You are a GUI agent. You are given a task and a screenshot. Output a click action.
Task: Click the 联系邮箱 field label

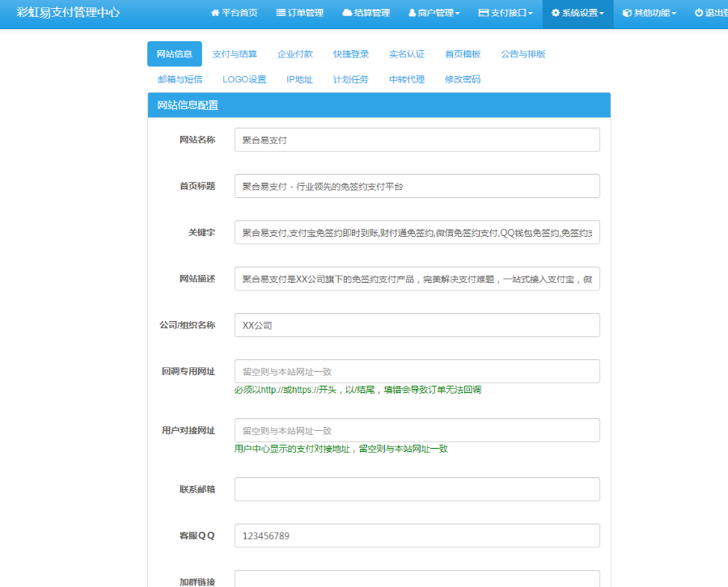[x=197, y=489]
